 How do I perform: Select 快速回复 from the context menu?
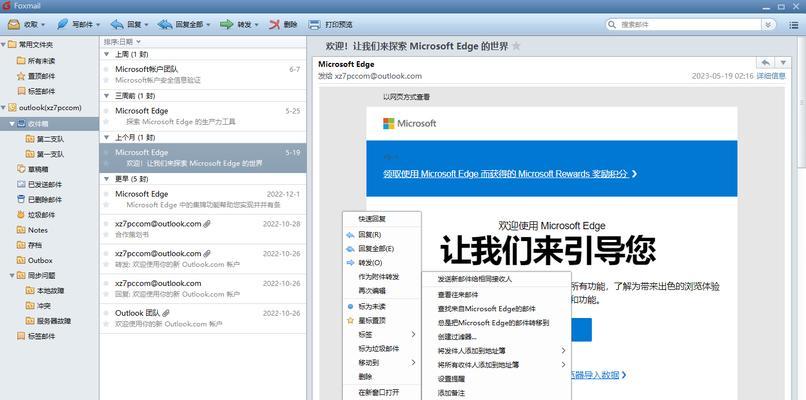pyautogui.click(x=372, y=218)
